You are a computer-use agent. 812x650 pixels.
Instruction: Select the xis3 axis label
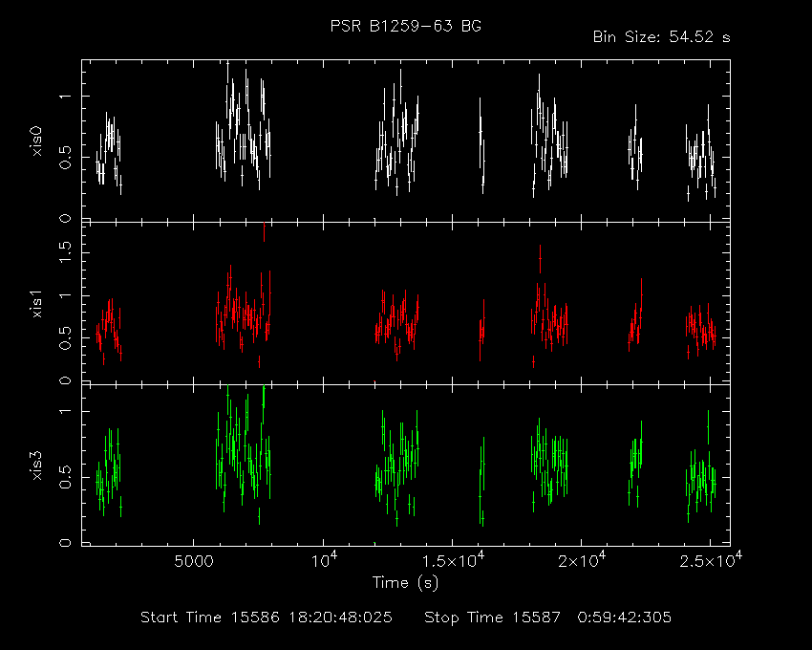[x=36, y=466]
